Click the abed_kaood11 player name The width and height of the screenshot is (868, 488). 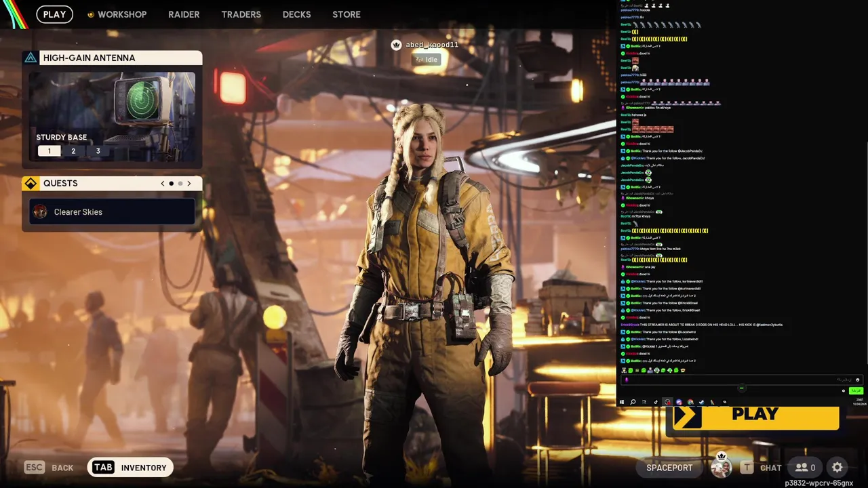432,45
